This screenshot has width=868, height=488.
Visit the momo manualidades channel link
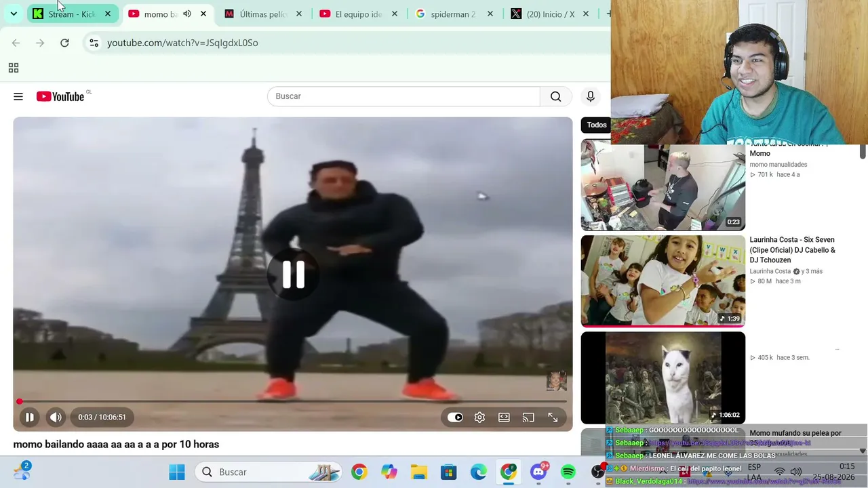[778, 165]
